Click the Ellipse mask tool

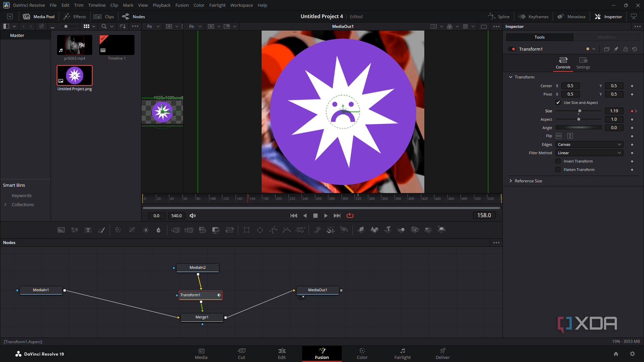pos(260,230)
